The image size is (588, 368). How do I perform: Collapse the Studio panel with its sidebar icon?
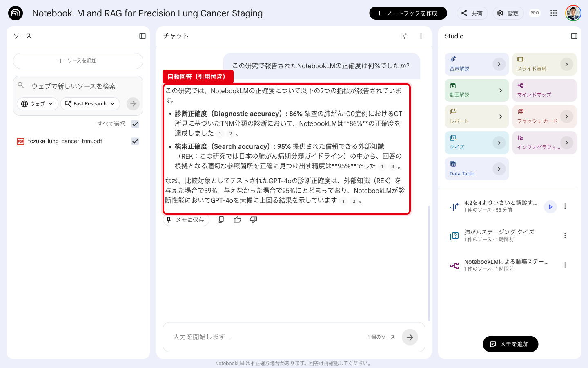pyautogui.click(x=574, y=36)
